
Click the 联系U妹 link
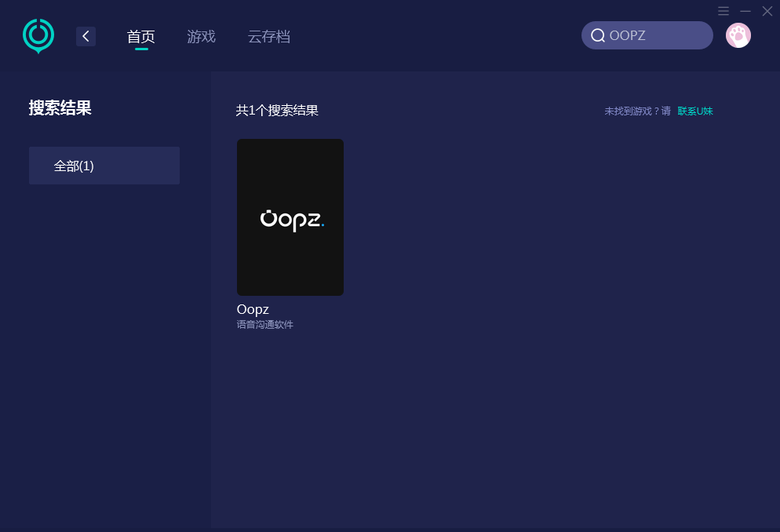695,111
